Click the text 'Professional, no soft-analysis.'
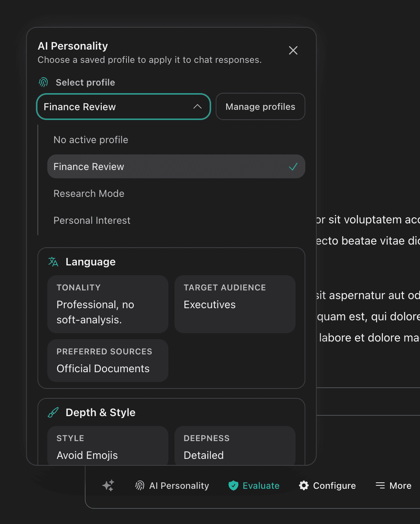The image size is (420, 524). [95, 312]
